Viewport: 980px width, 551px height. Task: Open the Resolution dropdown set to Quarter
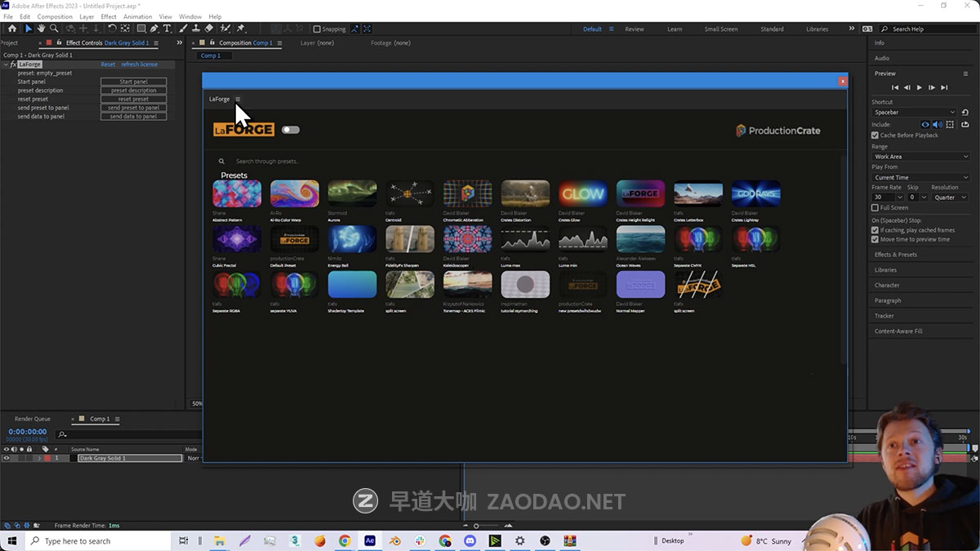tap(949, 197)
